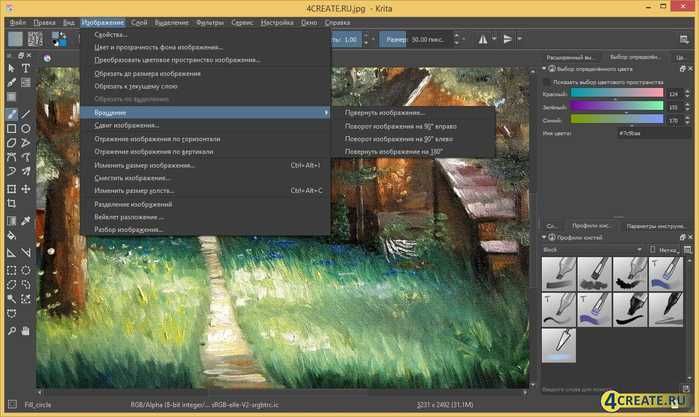Toggle lock on the specific color selector docker
Viewport: 699px width, 417px height.
551,69
